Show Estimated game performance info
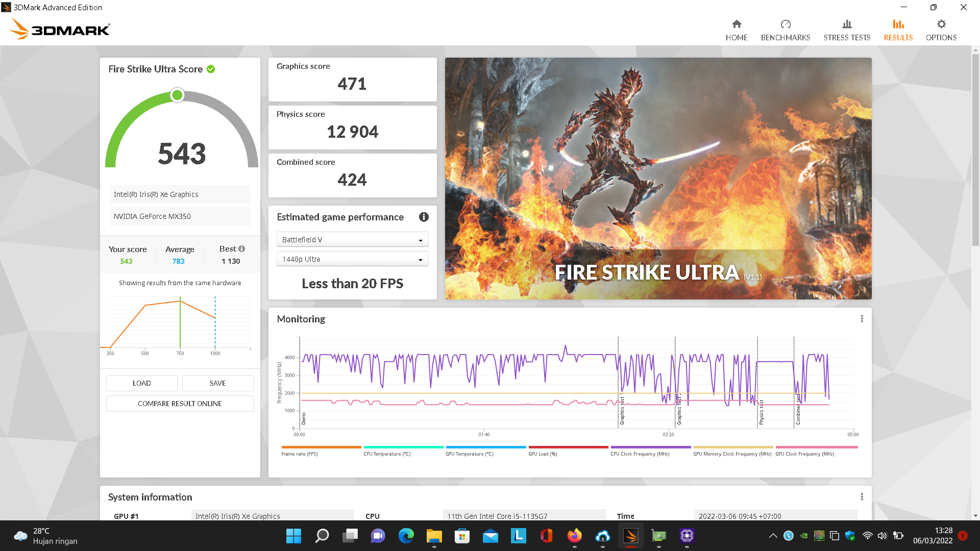Screen dimensions: 980x551 pyautogui.click(x=424, y=217)
